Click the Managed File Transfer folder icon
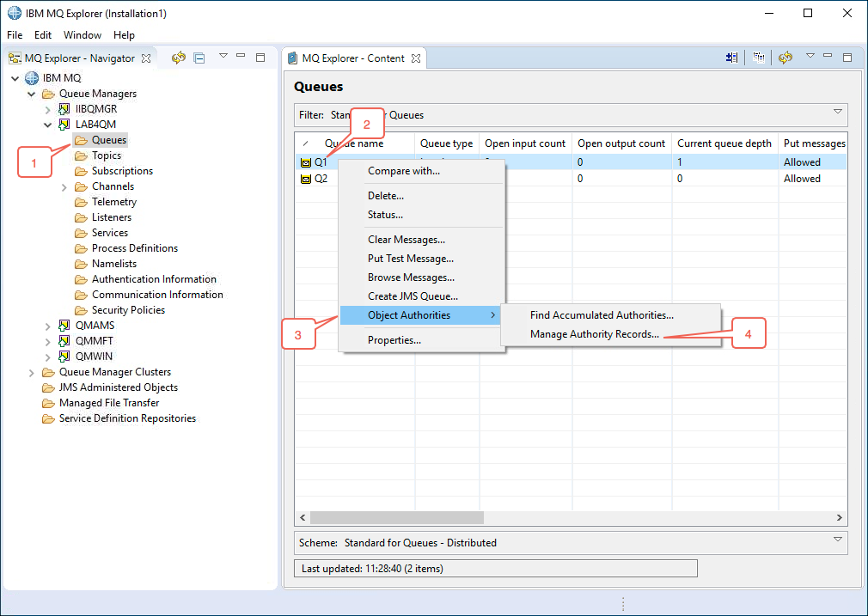Image resolution: width=868 pixels, height=616 pixels. coord(48,404)
